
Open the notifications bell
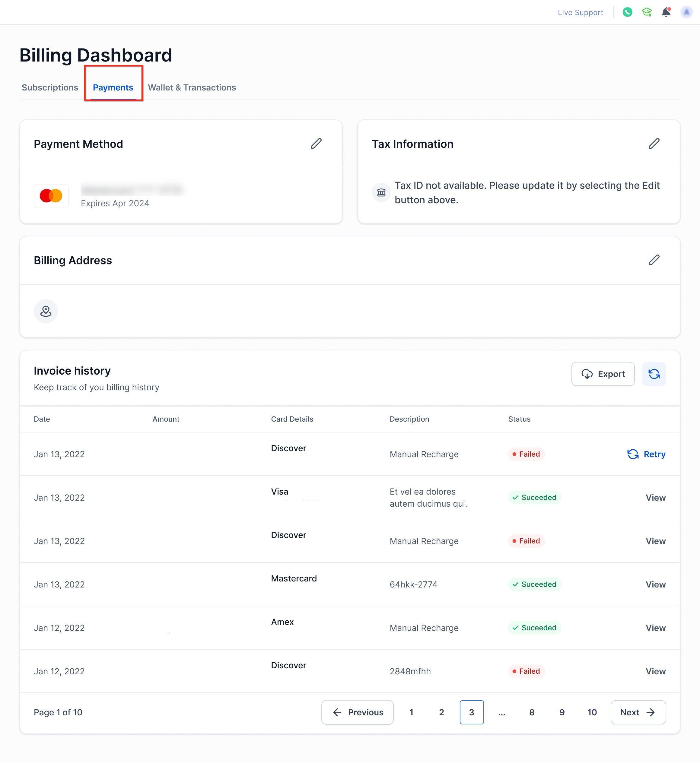coord(666,12)
